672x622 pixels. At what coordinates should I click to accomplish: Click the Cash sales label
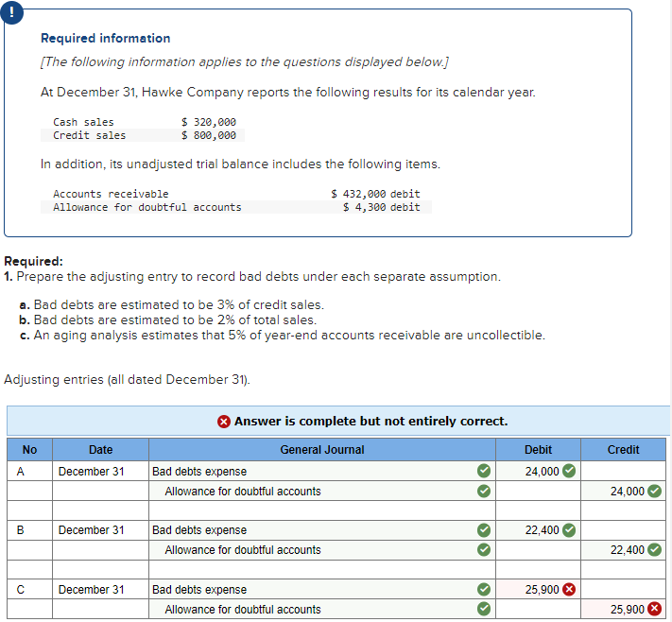coord(83,122)
